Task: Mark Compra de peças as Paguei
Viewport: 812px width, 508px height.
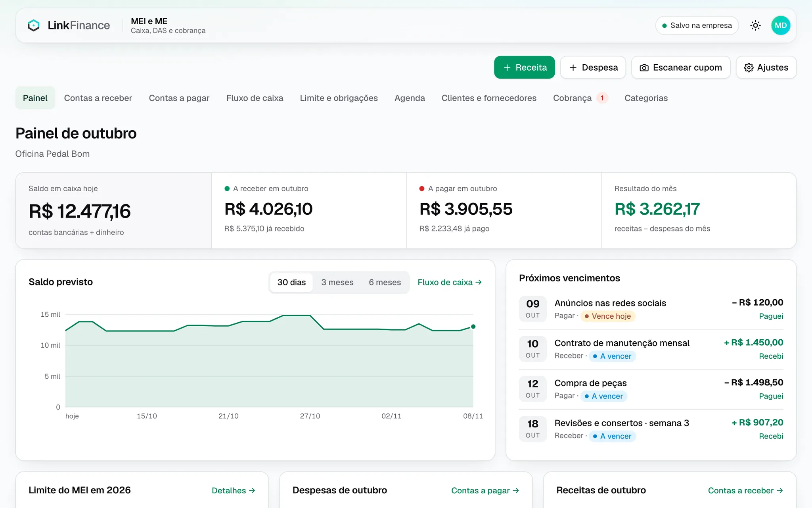Action: (x=771, y=396)
